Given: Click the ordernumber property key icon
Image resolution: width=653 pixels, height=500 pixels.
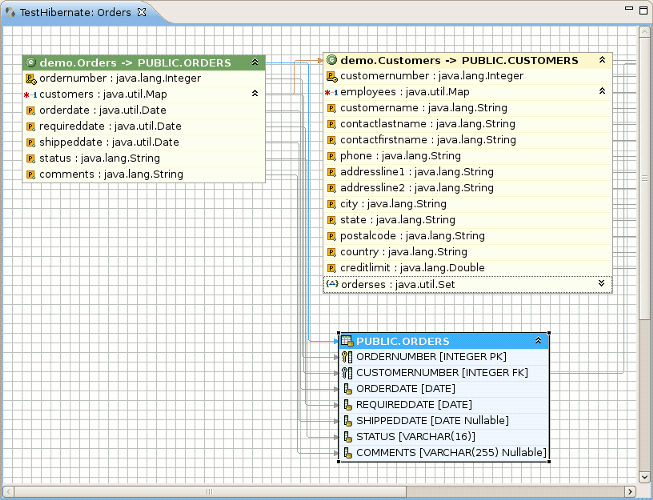Looking at the screenshot, I should [31, 78].
